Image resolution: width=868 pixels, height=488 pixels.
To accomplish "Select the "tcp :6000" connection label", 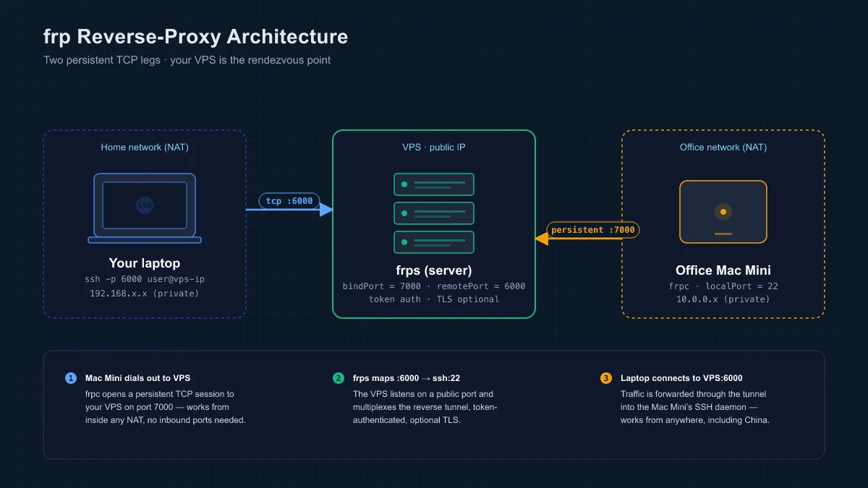I will [x=289, y=201].
